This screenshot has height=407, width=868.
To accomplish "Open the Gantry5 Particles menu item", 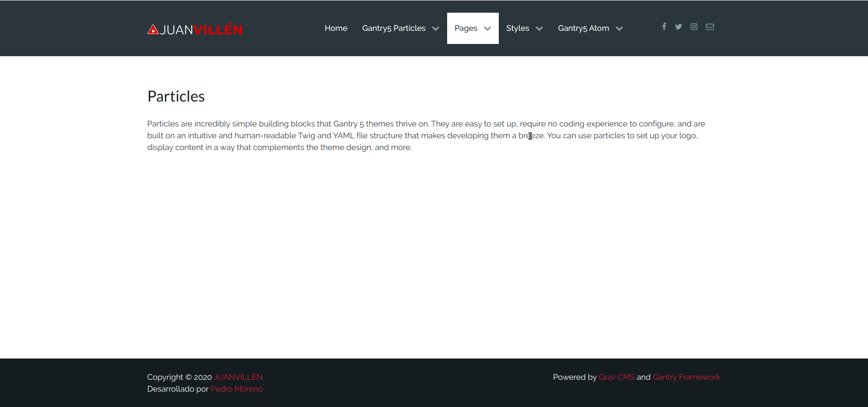I will click(394, 28).
